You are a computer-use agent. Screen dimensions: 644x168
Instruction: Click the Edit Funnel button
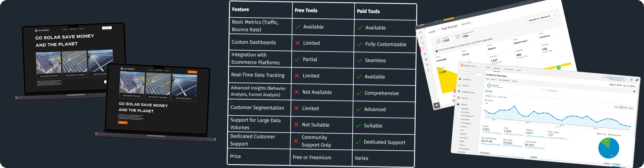[466, 23]
